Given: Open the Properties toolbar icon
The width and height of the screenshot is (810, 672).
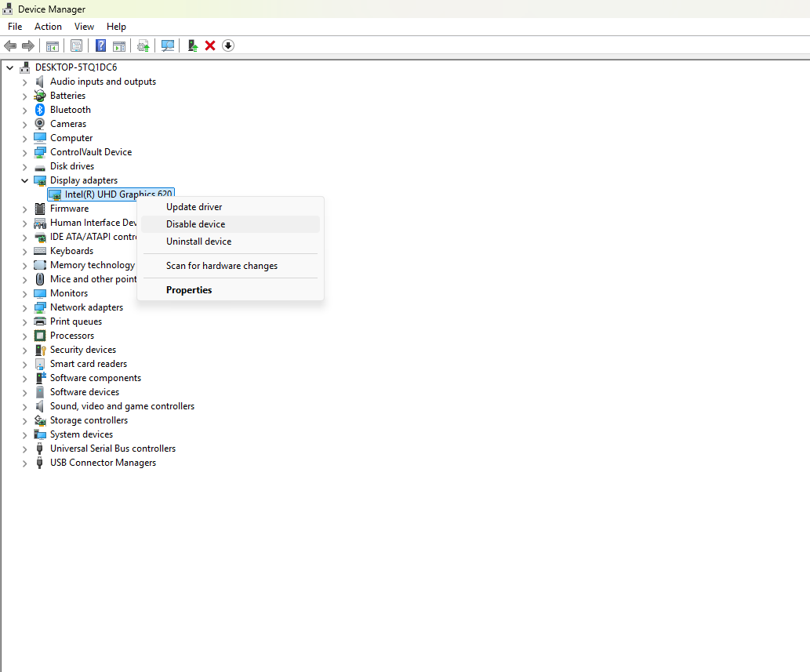Looking at the screenshot, I should [77, 46].
